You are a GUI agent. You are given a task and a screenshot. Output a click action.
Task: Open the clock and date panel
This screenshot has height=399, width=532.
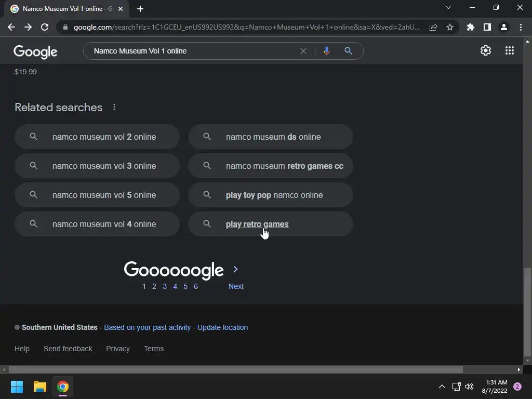pyautogui.click(x=495, y=387)
